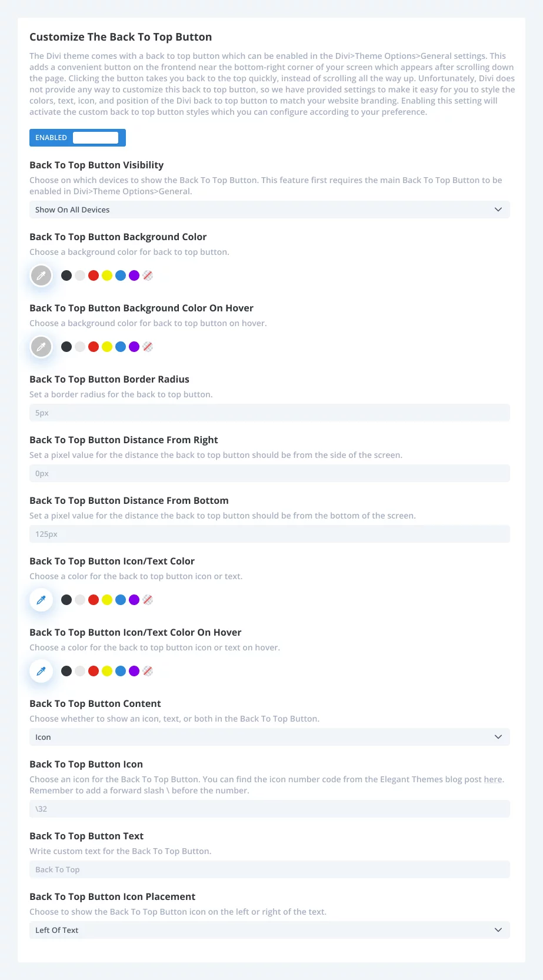
Task: Open the eyedropper picker for Icon/Text Color On Hover
Action: (x=41, y=671)
